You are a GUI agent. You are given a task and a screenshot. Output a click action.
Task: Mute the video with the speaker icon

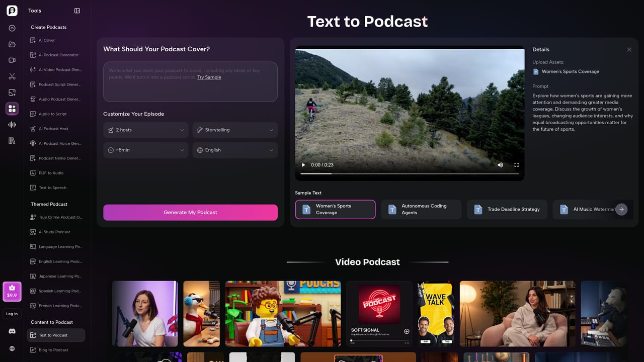[500, 165]
